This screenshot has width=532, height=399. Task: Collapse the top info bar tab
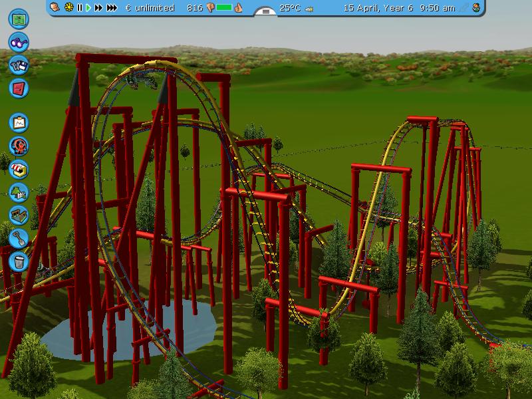266,11
